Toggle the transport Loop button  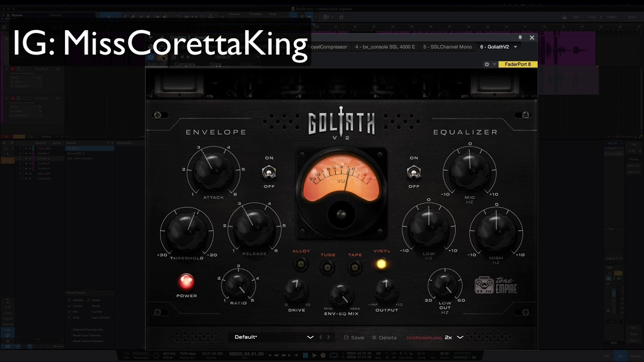333,355
